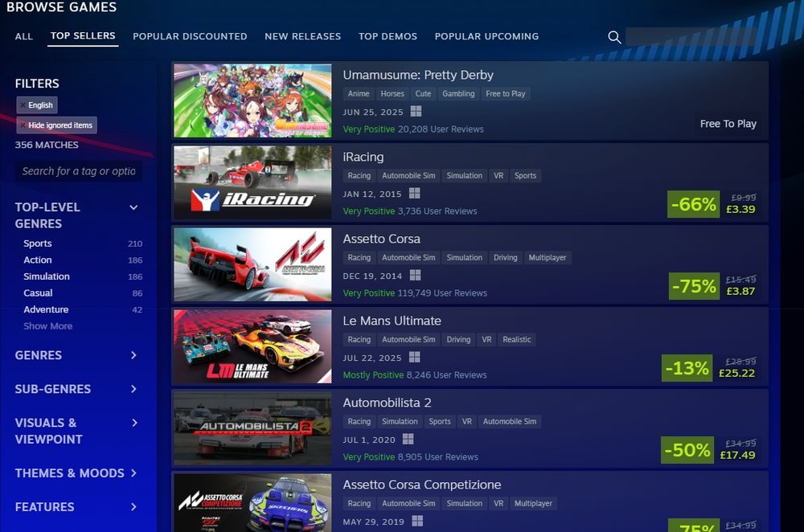Open Assetto Corsa Competizione title link
The height and width of the screenshot is (532, 804).
421,485
